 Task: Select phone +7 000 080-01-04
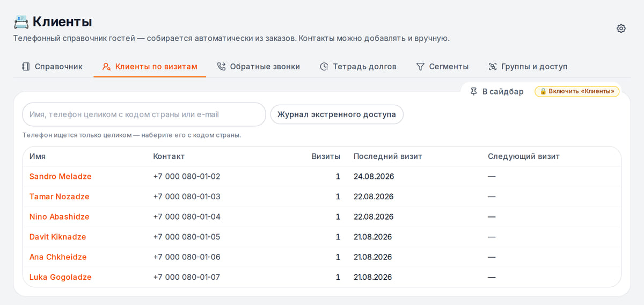pos(187,217)
